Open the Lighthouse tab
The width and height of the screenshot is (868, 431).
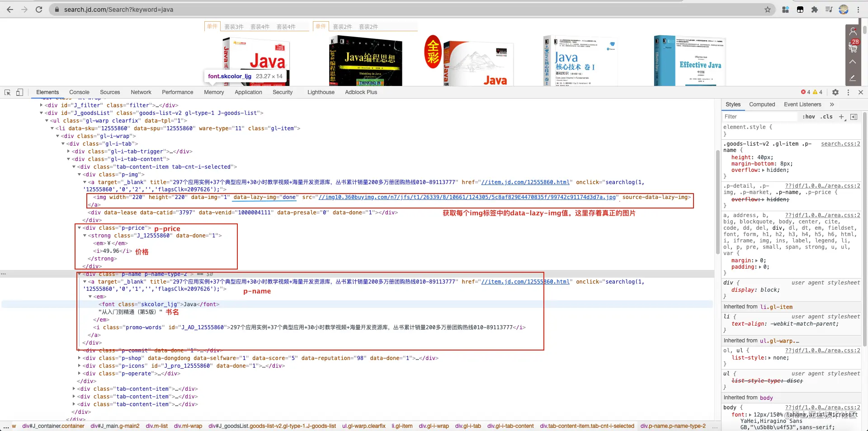(x=321, y=92)
